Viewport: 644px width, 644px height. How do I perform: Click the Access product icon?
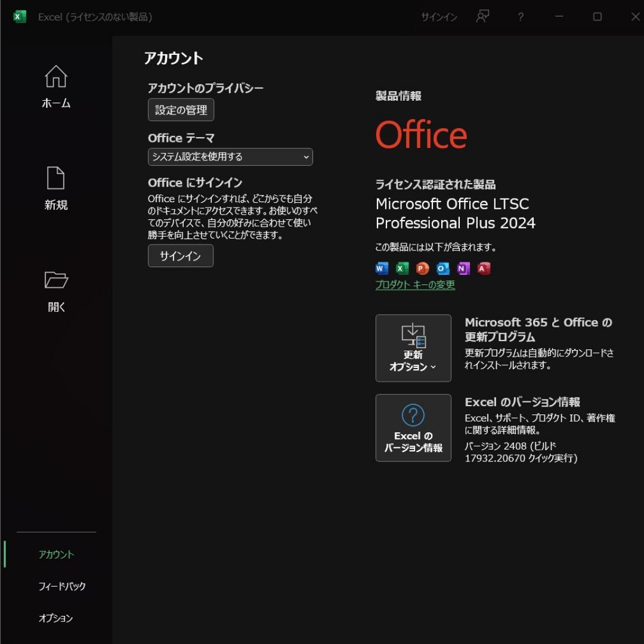pos(483,268)
